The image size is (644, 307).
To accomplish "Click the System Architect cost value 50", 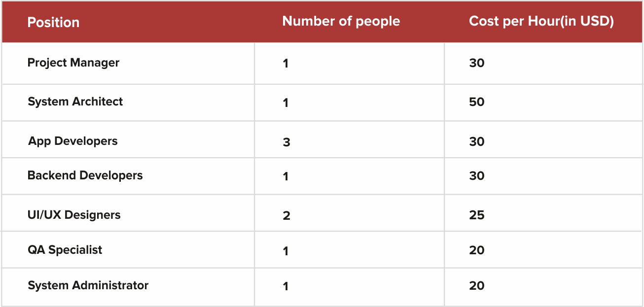I will coord(477,102).
